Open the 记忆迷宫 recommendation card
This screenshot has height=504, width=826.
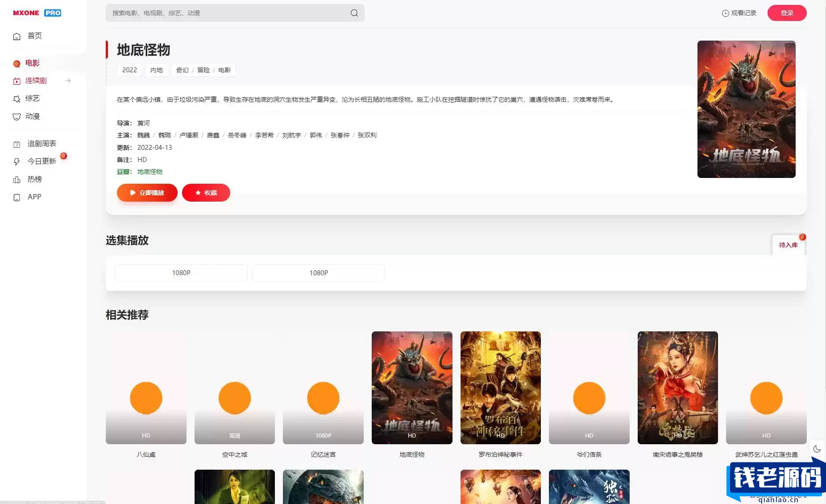click(x=323, y=388)
